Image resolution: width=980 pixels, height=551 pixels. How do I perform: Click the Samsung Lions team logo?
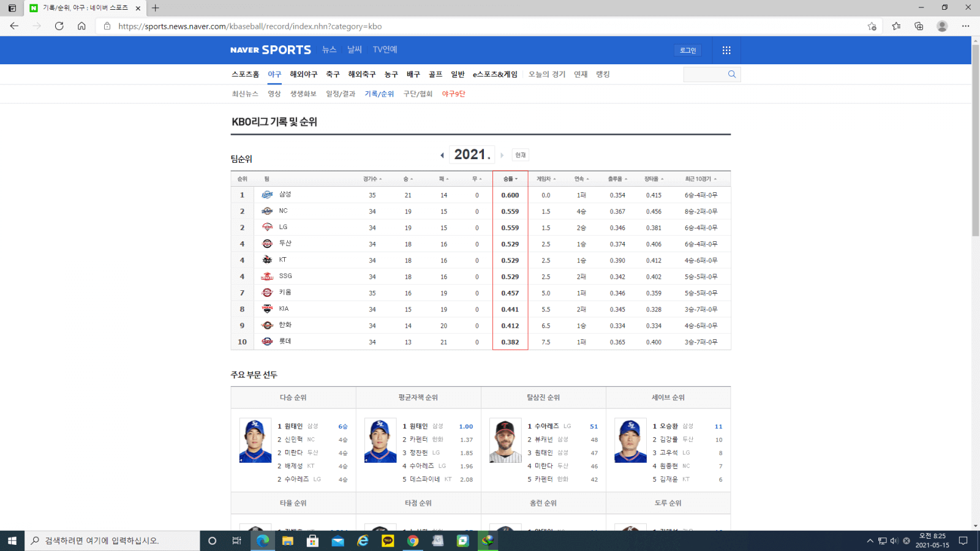point(267,195)
